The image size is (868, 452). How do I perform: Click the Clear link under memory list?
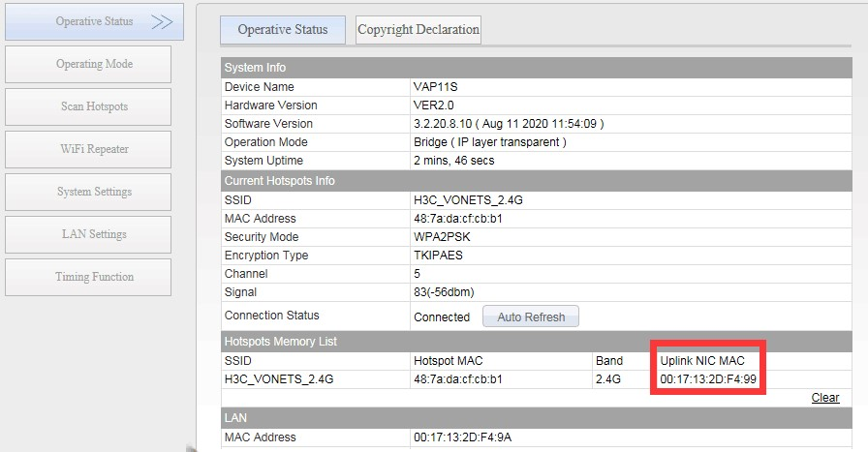pyautogui.click(x=824, y=398)
